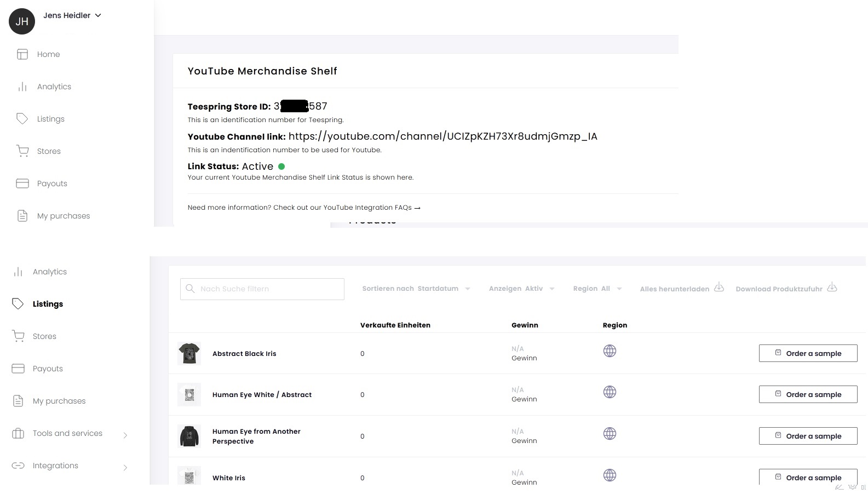Order a sample of Abstract Black Iris

point(808,353)
